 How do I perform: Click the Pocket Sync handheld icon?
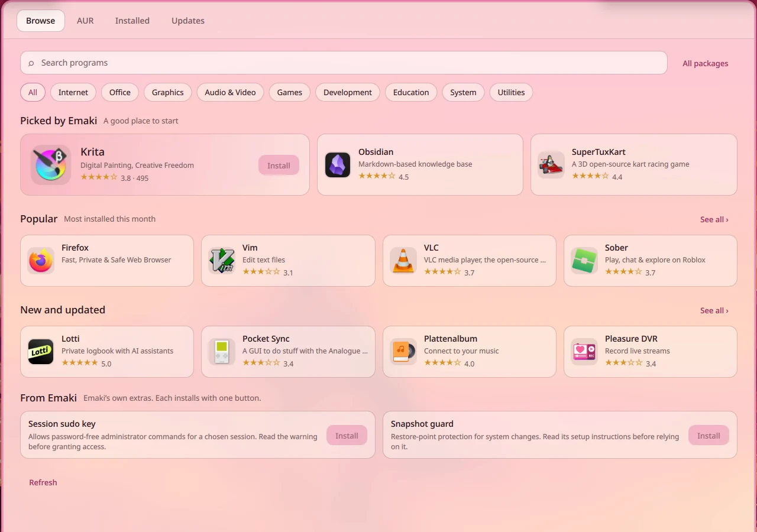coord(222,352)
